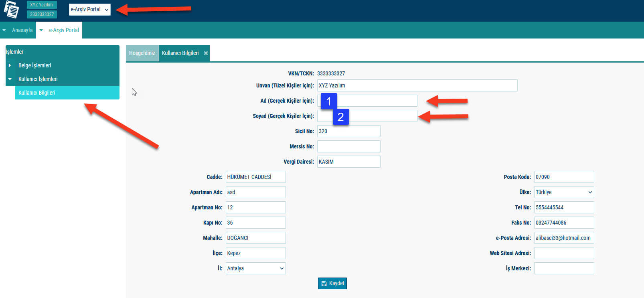This screenshot has height=298, width=644.
Task: Click the İş Merkezi: label
Action: [x=518, y=268]
